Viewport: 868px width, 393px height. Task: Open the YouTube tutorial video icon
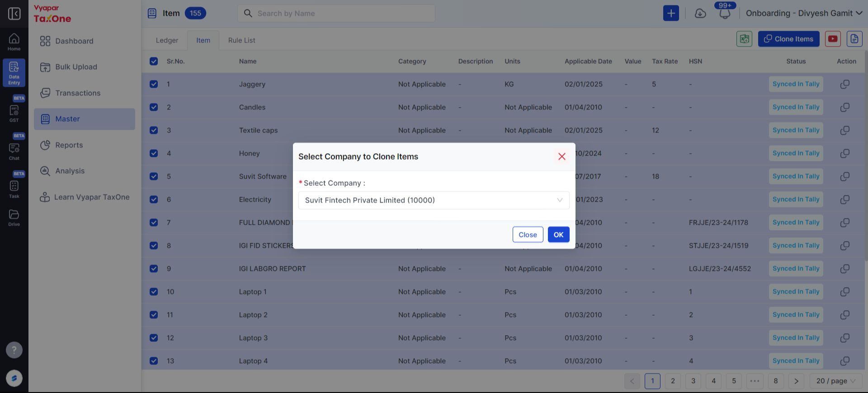point(833,39)
